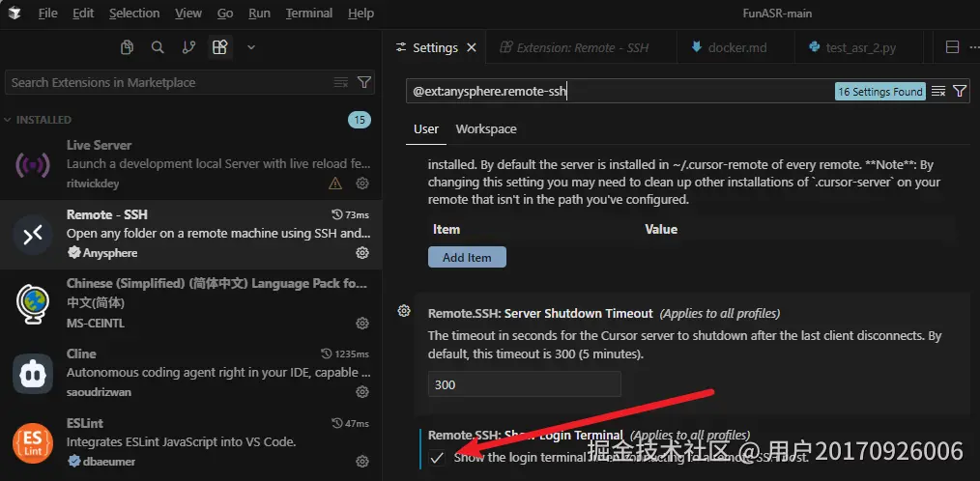Click the ESLint orange logo
Viewport: 980px width, 481px height.
pos(33,443)
